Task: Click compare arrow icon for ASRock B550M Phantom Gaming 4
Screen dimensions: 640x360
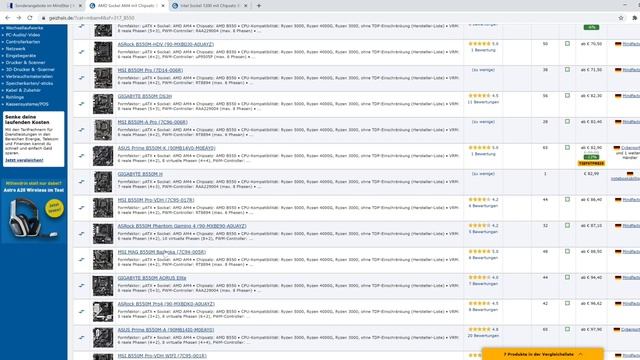Action: (x=82, y=233)
